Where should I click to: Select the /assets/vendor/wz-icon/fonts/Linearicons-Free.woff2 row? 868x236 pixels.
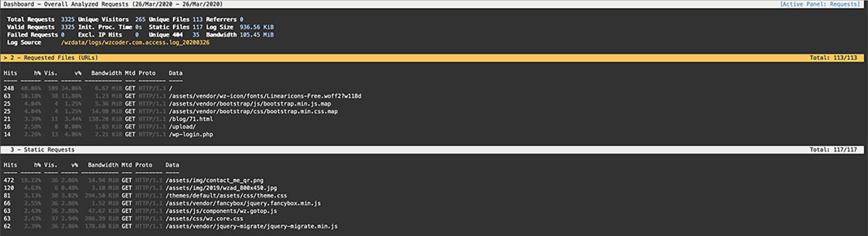tap(265, 96)
